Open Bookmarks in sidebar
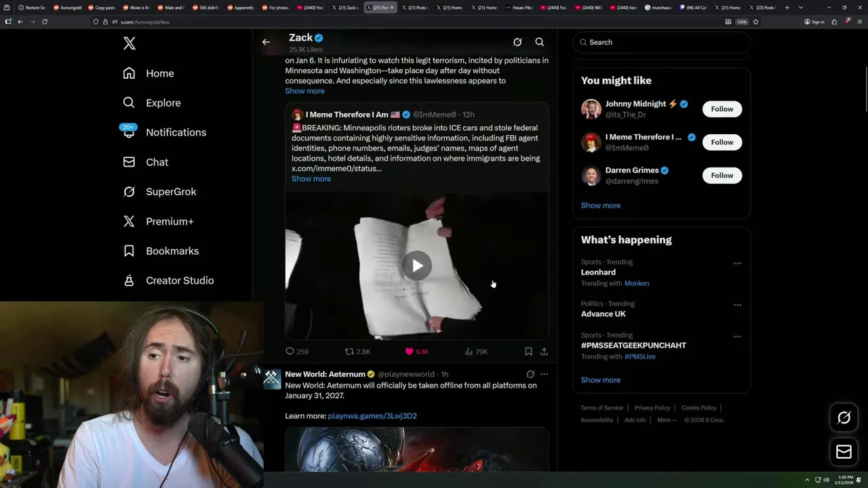This screenshot has height=488, width=868. click(x=161, y=251)
